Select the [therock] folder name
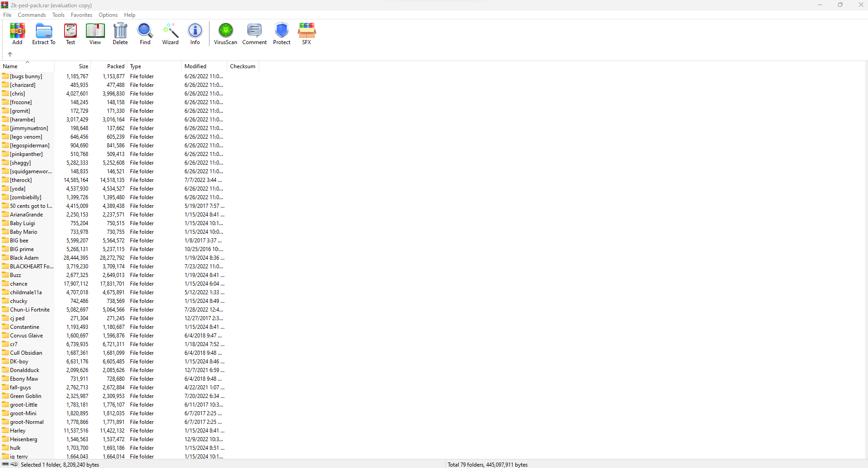This screenshot has width=868, height=468. click(21, 180)
